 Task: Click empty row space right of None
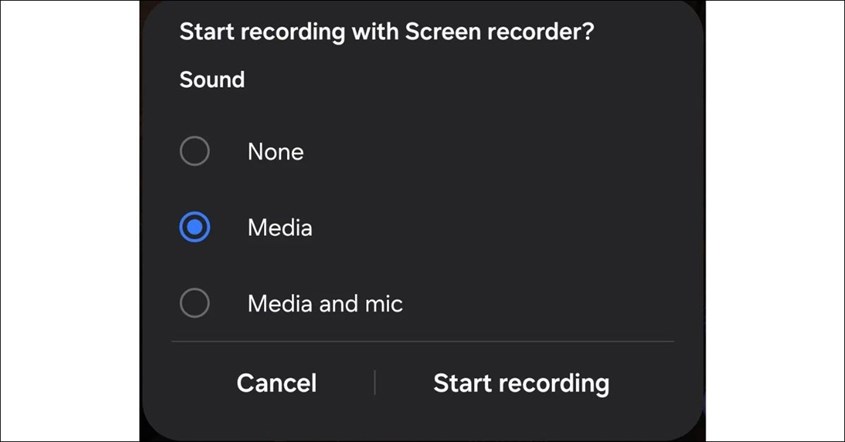(500, 152)
